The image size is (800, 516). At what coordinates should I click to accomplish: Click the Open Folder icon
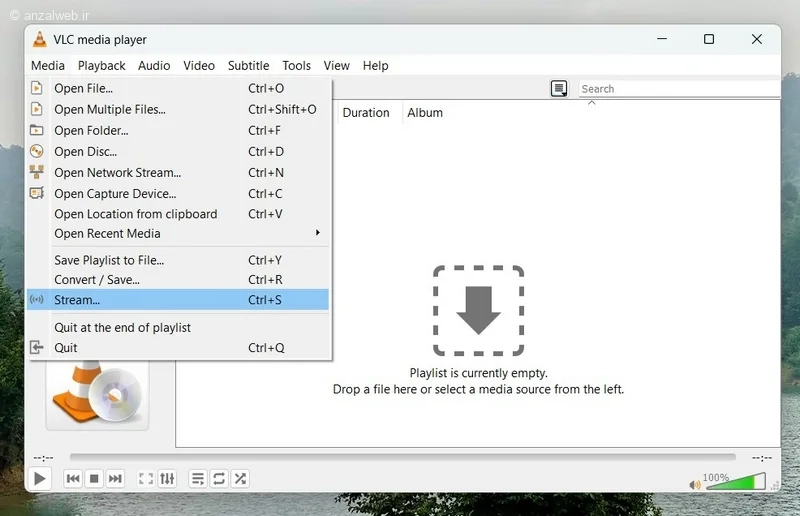(37, 130)
